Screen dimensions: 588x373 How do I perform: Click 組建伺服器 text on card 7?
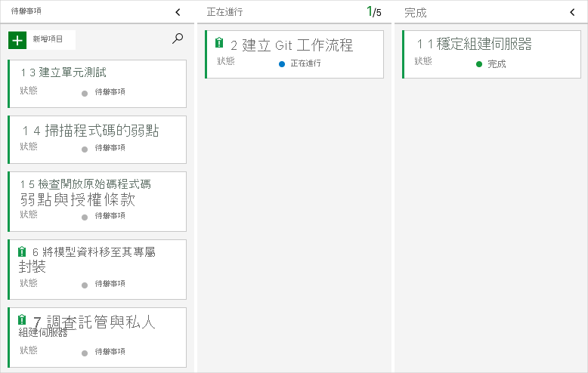pos(43,332)
